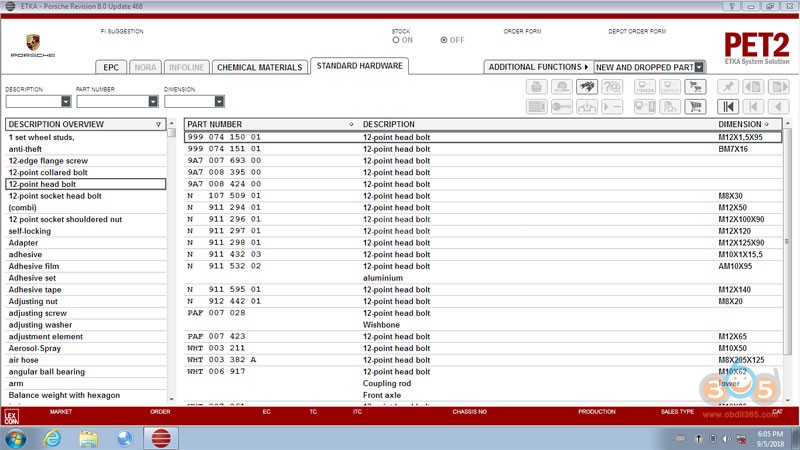Click the volume icon in system tray
This screenshot has height=450, width=800.
(x=727, y=439)
